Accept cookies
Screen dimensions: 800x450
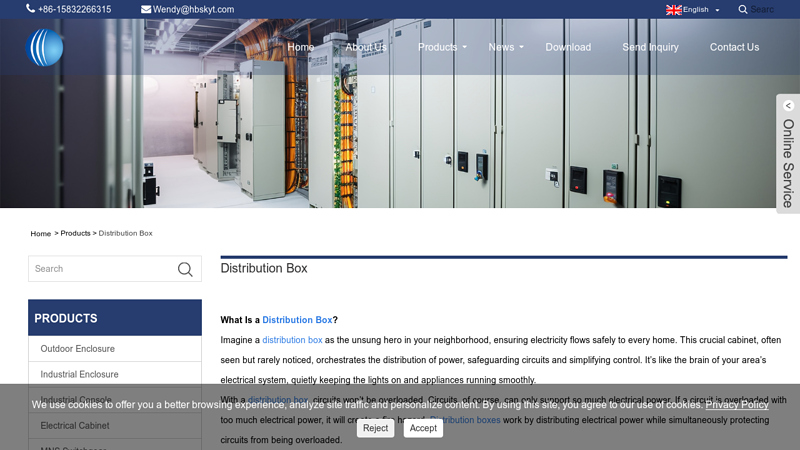[x=423, y=428]
